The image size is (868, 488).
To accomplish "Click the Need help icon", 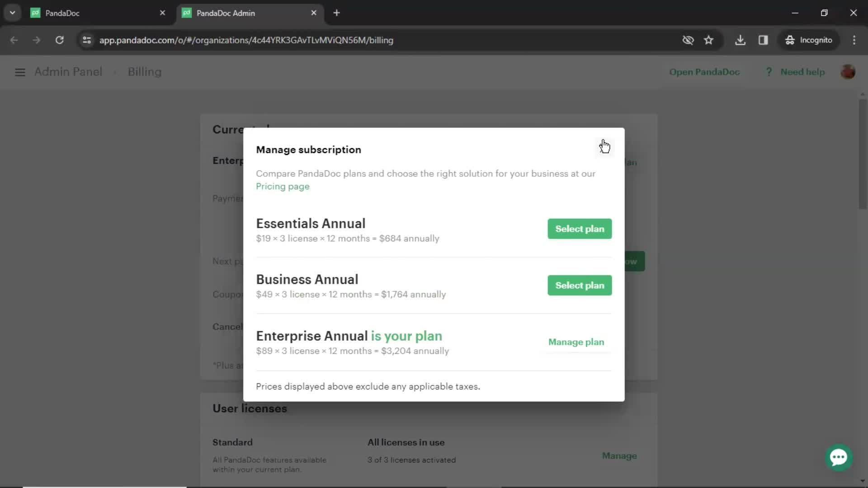I will [770, 72].
